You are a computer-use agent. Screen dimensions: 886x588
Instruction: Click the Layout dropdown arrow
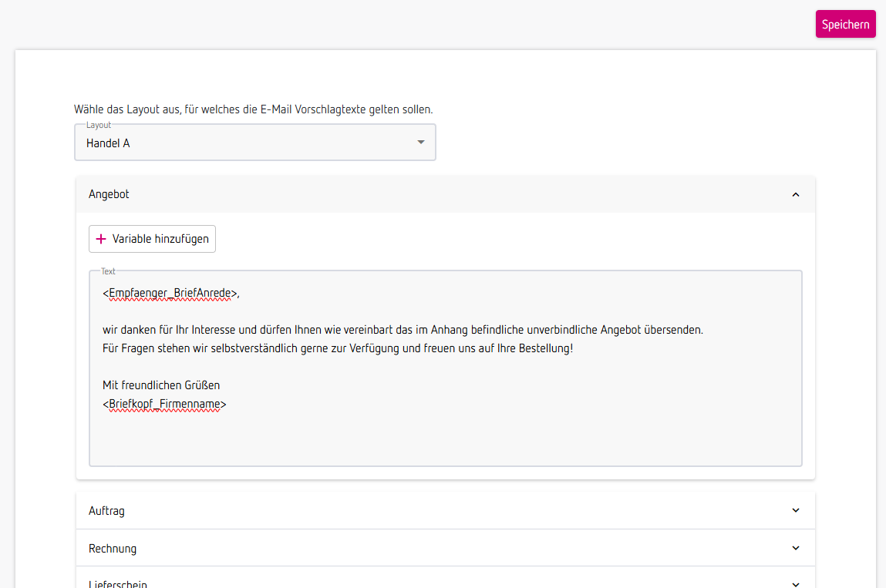click(x=421, y=143)
